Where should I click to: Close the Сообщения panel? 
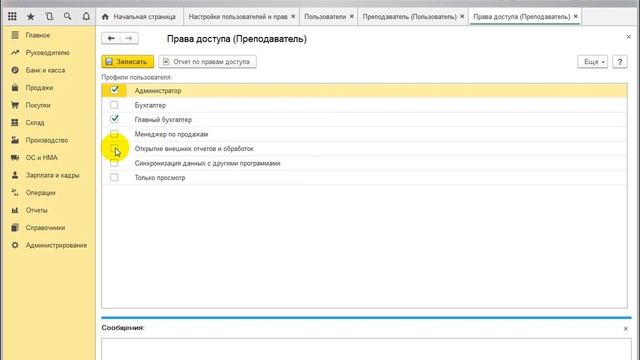(626, 329)
